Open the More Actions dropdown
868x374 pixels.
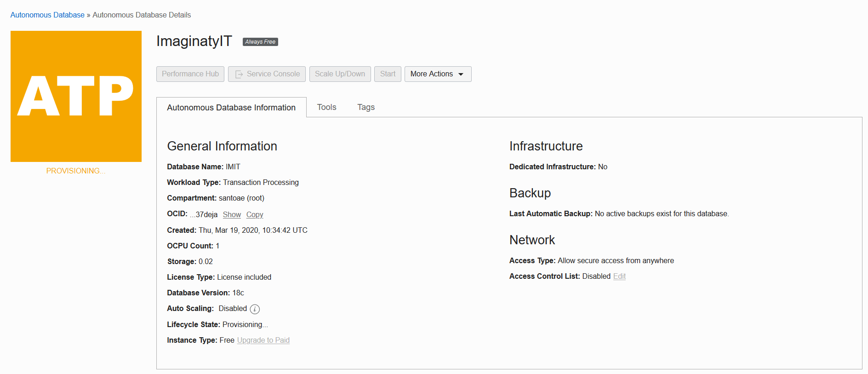coord(438,74)
